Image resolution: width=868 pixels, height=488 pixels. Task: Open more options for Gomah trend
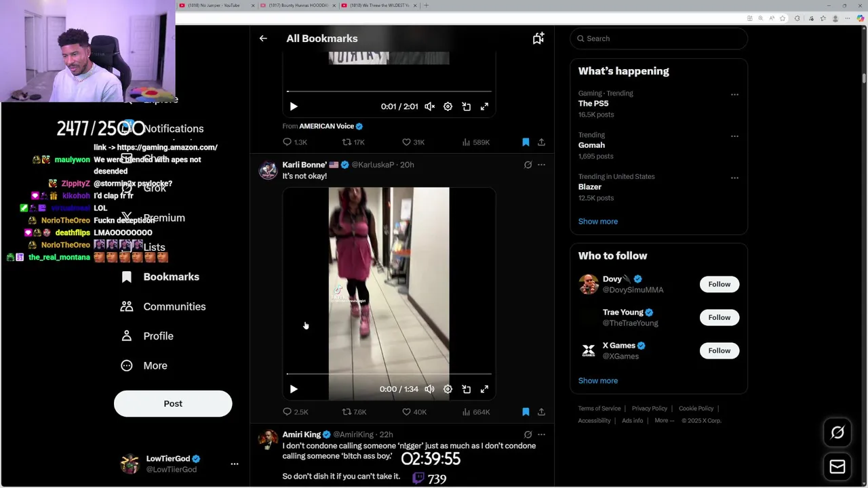coord(734,136)
